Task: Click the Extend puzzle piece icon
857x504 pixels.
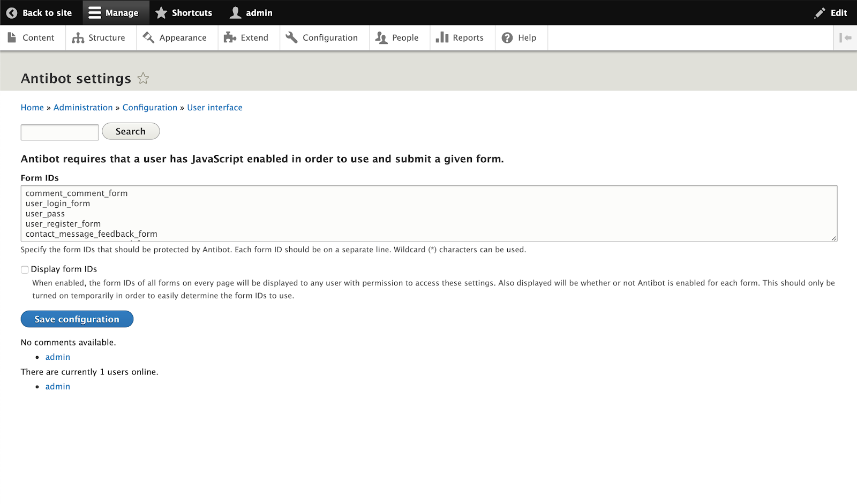Action: pyautogui.click(x=230, y=37)
